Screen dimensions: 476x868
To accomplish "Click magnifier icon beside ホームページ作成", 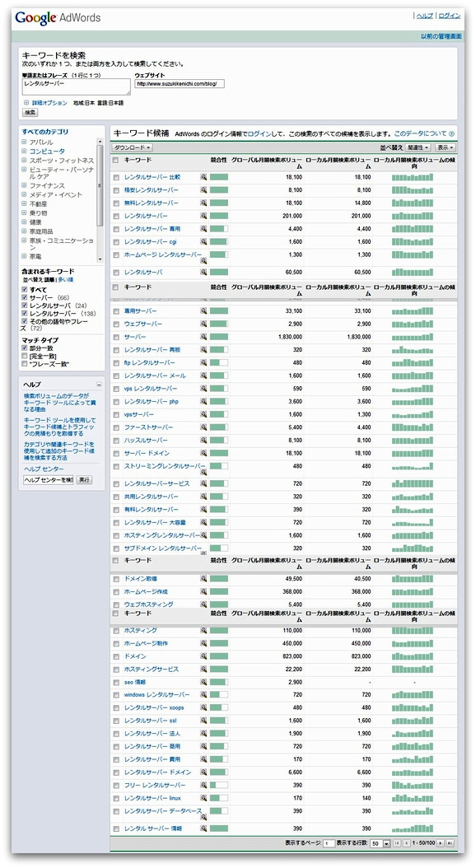I will point(203,592).
